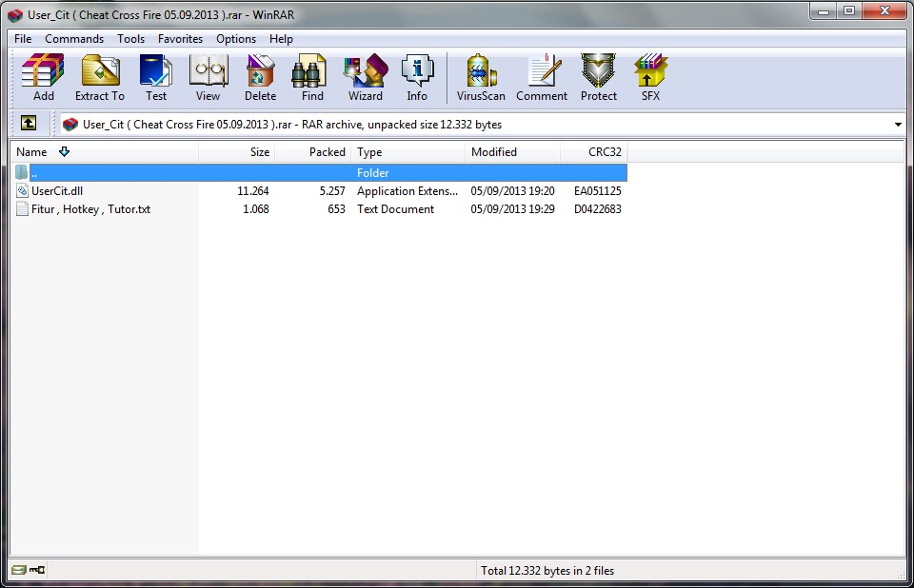Open the Commands menu

[74, 39]
